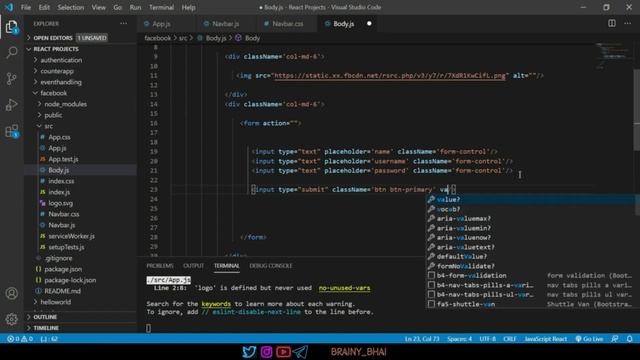Click the CRLF end-of-line setting

point(510,339)
